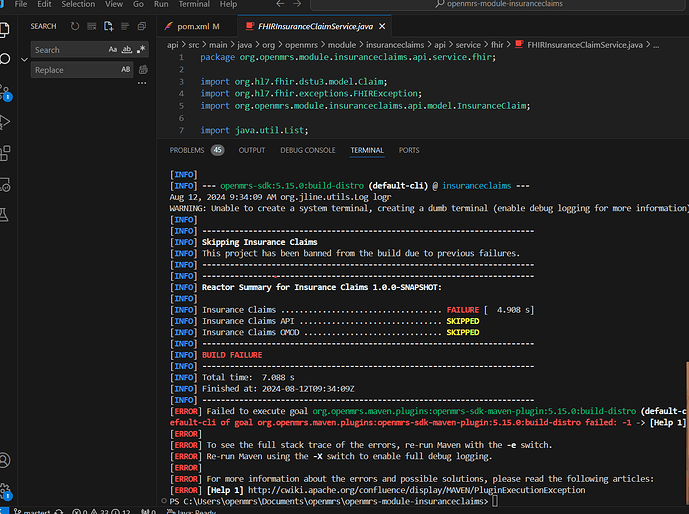The image size is (689, 514).
Task: Switch to the Output panel tab
Action: [252, 150]
